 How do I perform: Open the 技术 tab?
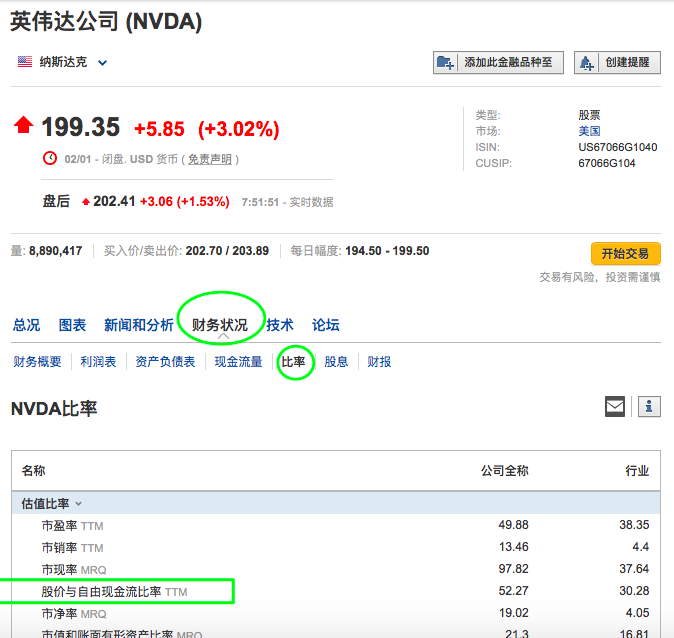pos(280,325)
